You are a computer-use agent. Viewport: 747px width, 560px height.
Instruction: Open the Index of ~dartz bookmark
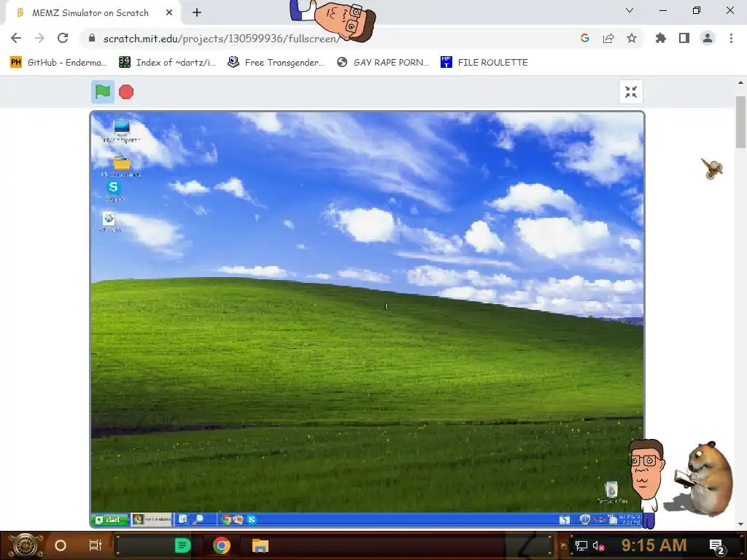click(x=167, y=63)
